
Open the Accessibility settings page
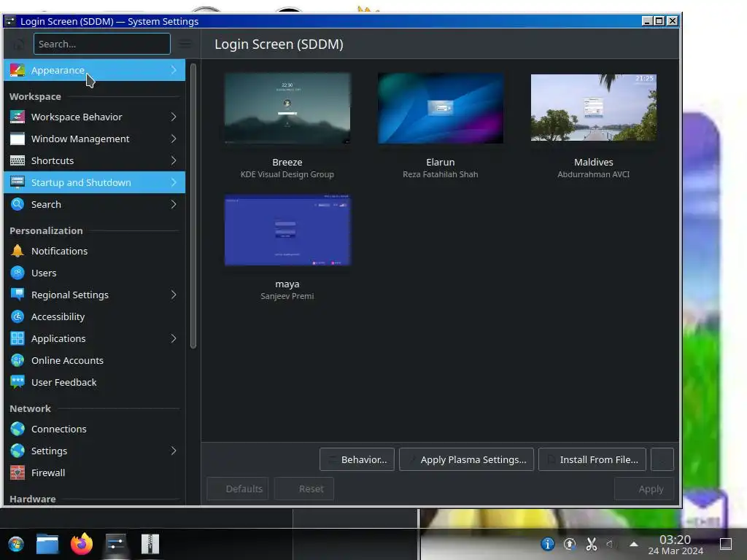point(94,316)
